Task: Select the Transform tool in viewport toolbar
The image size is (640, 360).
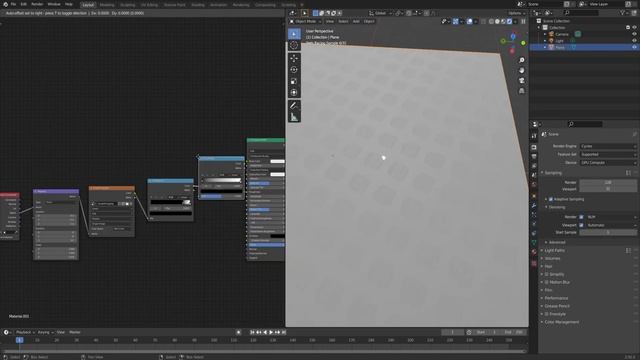Action: coord(294,93)
